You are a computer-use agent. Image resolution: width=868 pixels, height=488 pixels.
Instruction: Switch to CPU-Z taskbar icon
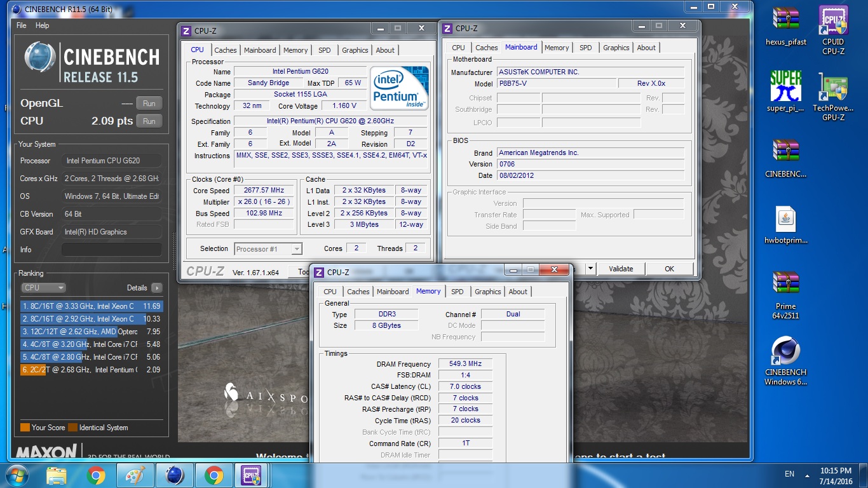point(250,475)
